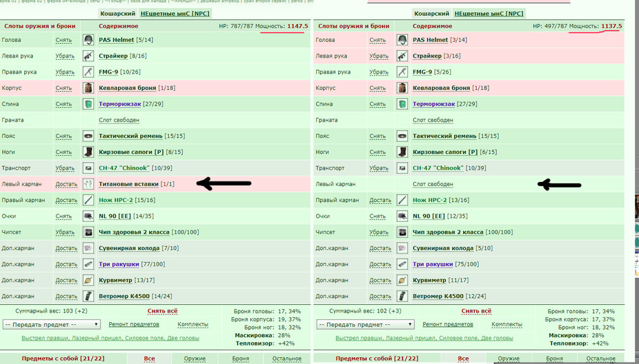Click Ветромер K4500 icon in left panel
The image size is (639, 364).
(x=89, y=296)
